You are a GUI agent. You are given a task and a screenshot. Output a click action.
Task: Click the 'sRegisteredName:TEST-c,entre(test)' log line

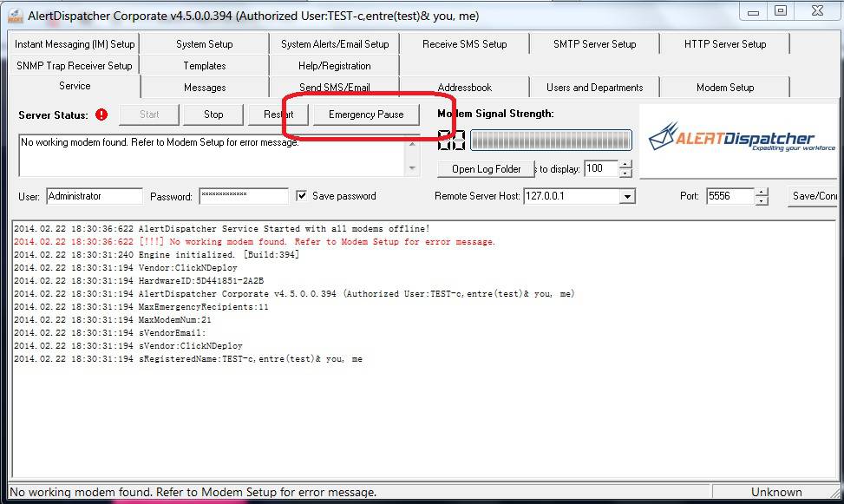pos(188,358)
